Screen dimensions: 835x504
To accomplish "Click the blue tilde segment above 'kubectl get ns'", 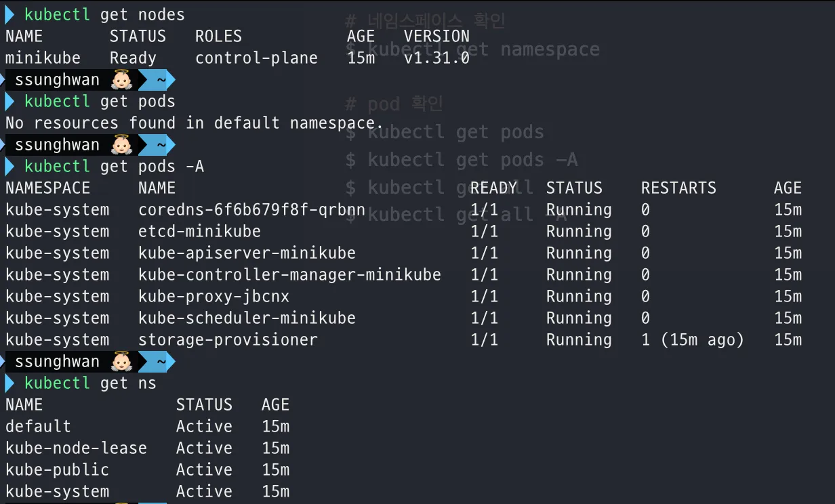I will (x=157, y=362).
